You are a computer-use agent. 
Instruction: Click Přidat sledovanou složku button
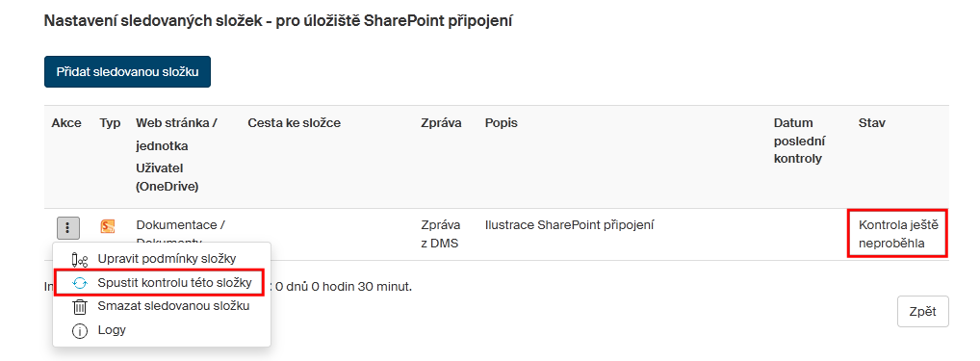click(x=127, y=72)
